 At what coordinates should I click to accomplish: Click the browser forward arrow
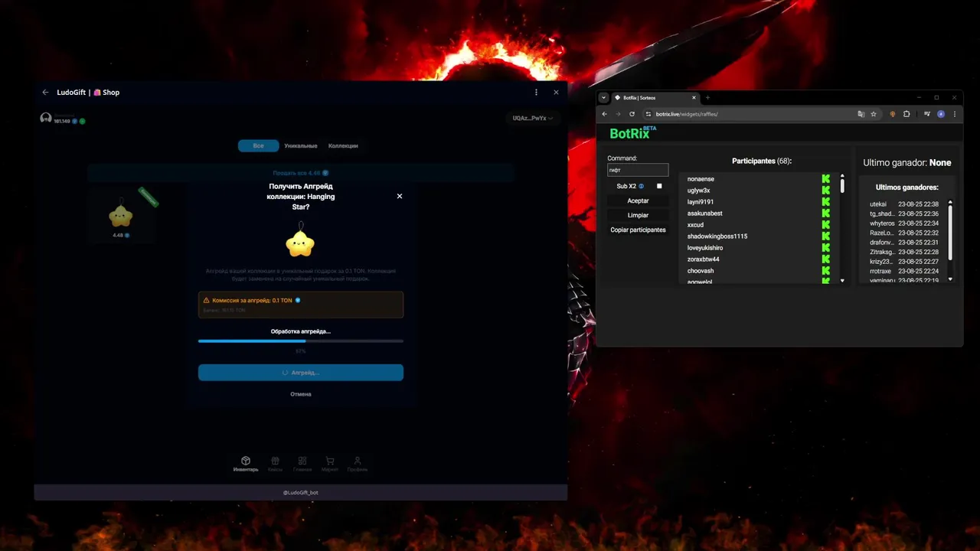tap(618, 114)
